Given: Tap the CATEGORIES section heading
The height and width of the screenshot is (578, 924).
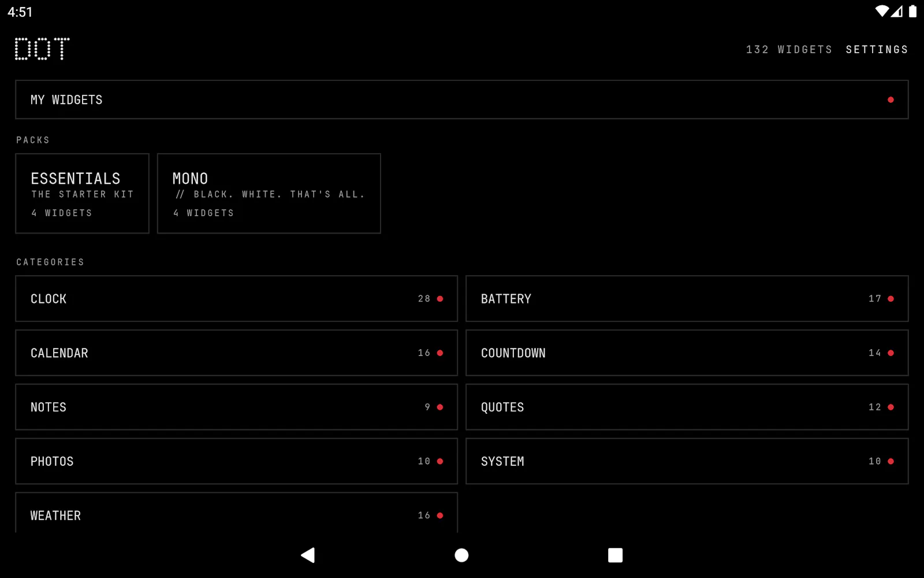Looking at the screenshot, I should 50,262.
